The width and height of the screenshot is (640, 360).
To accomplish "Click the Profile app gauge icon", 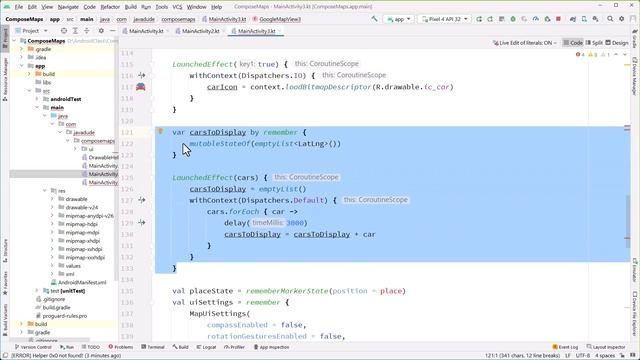I will point(536,19).
